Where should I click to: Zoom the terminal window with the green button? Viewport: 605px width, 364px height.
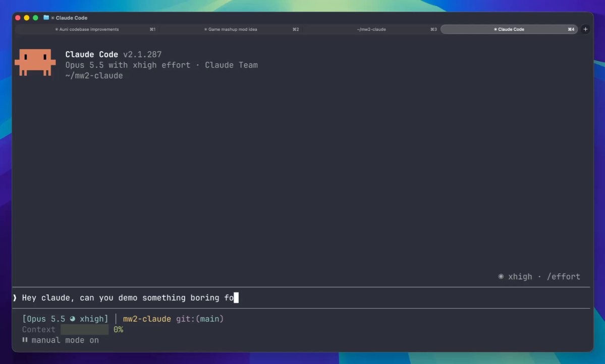click(x=35, y=18)
